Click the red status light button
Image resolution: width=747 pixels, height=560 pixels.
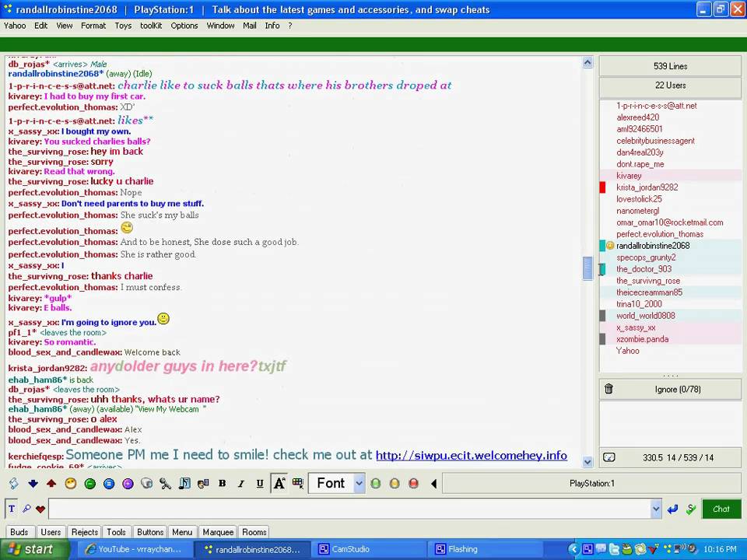(413, 484)
